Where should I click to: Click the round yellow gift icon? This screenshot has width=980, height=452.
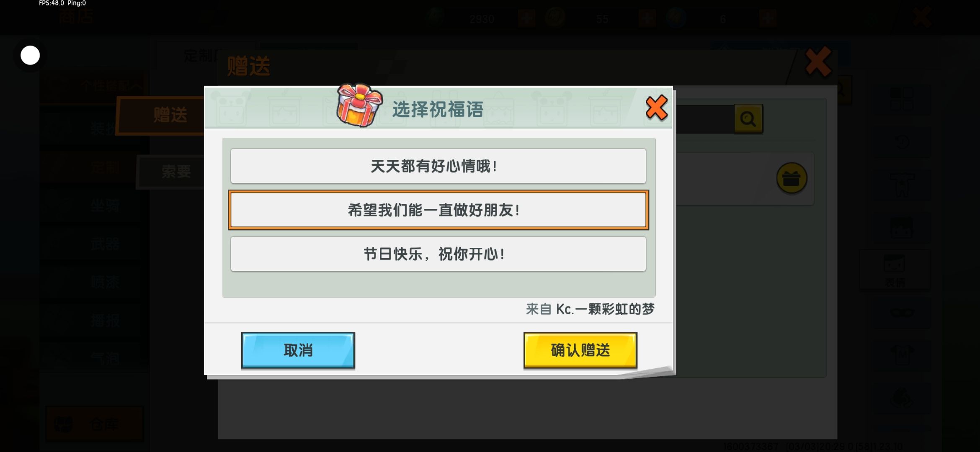(x=791, y=178)
